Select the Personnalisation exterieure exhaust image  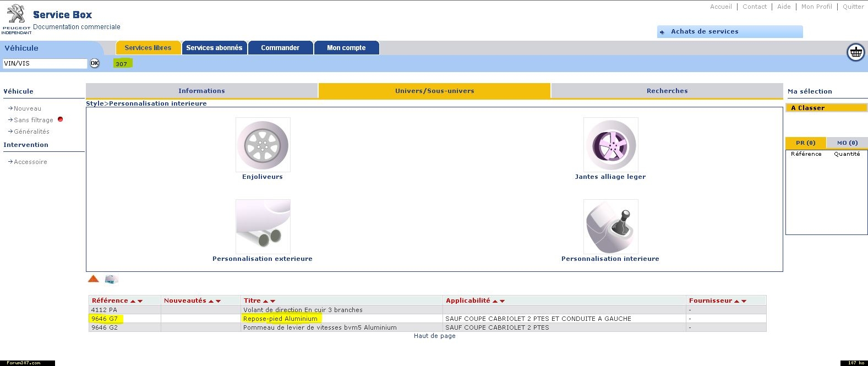263,227
